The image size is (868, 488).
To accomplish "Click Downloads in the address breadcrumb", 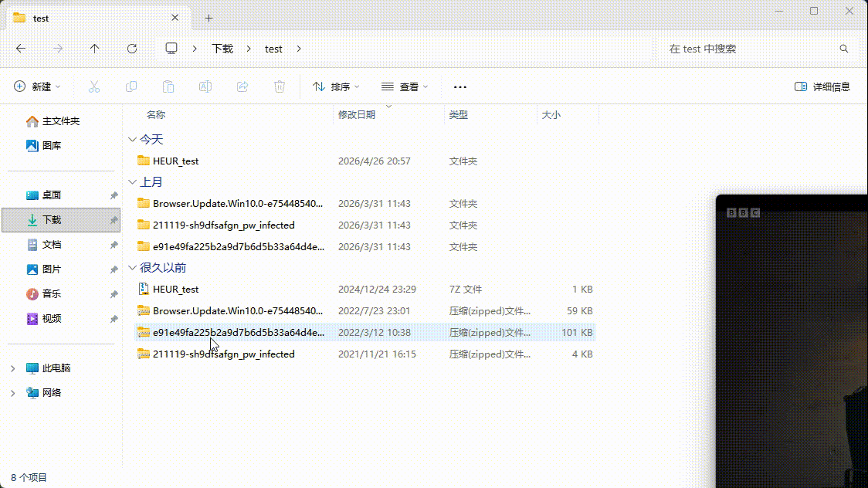I will click(x=222, y=49).
